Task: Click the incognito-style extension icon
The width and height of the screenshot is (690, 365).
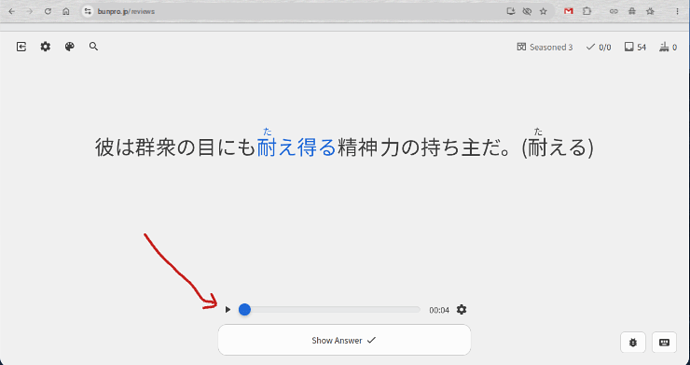Action: (632, 11)
